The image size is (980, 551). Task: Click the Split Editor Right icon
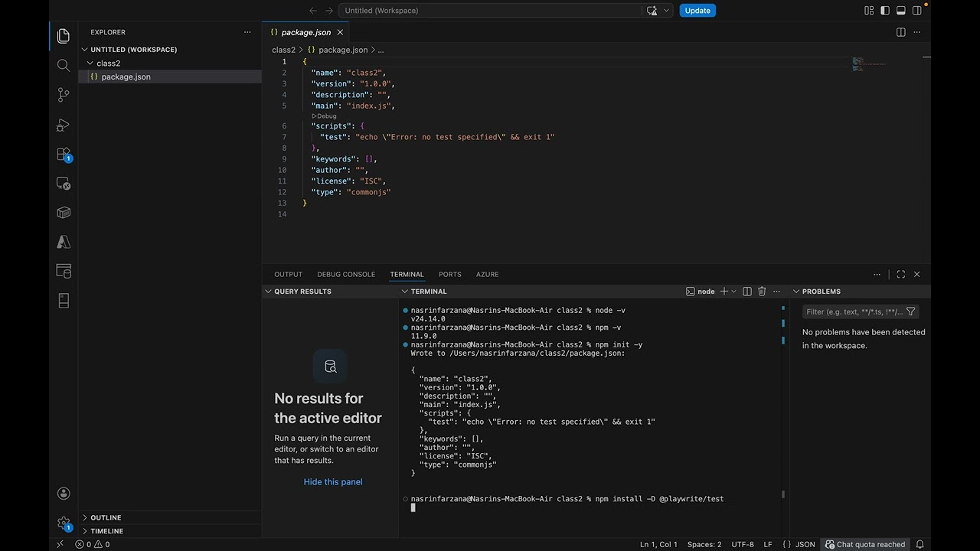tap(900, 32)
